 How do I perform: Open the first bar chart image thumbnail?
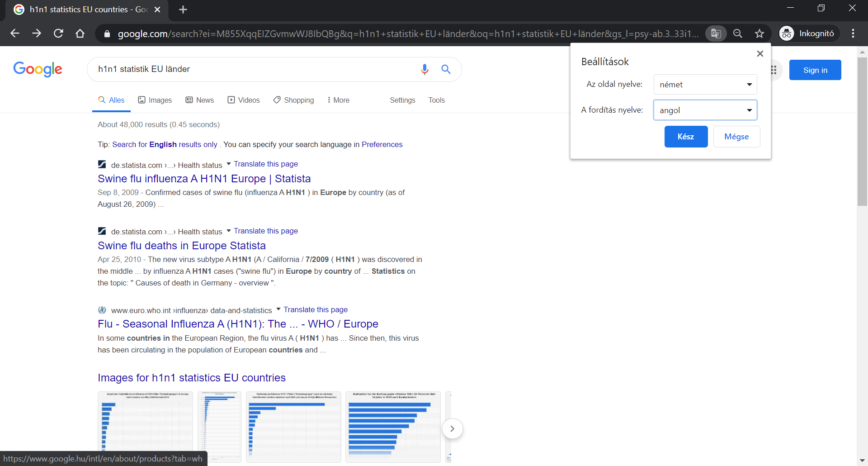point(145,427)
